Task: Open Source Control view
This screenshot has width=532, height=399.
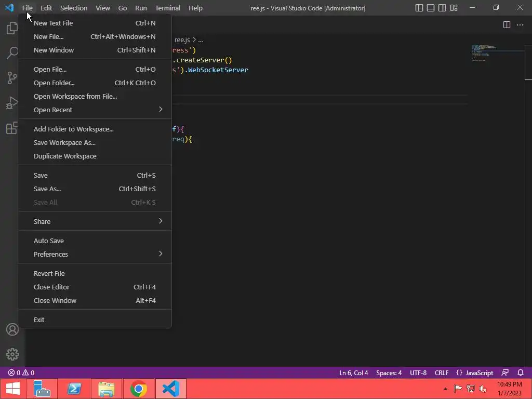Action: coord(12,78)
